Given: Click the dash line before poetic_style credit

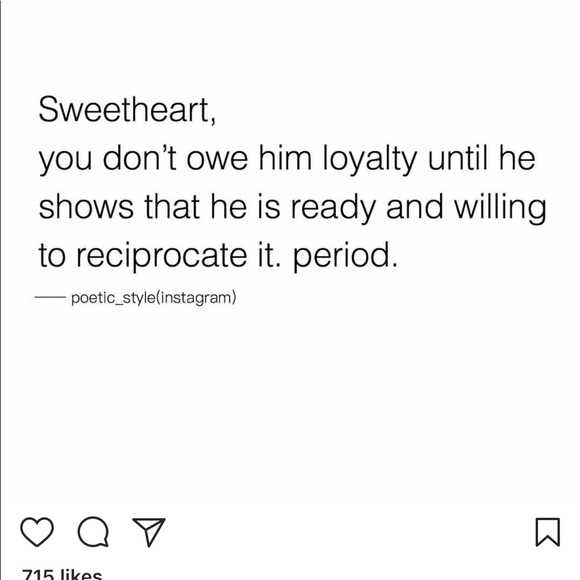Looking at the screenshot, I should (x=50, y=297).
